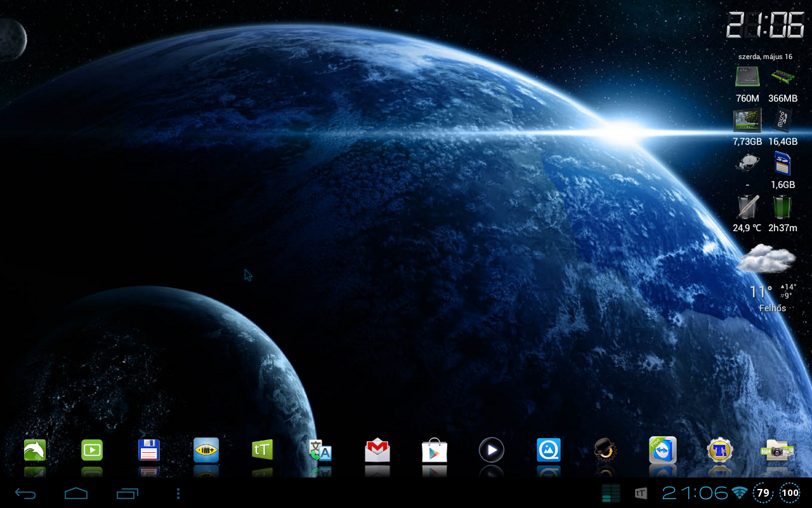Tap the Android Back navigation button
This screenshot has width=812, height=508.
25,493
